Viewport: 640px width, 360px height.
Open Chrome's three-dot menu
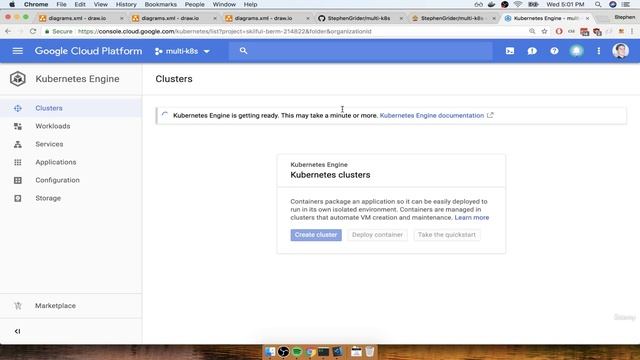click(x=632, y=31)
